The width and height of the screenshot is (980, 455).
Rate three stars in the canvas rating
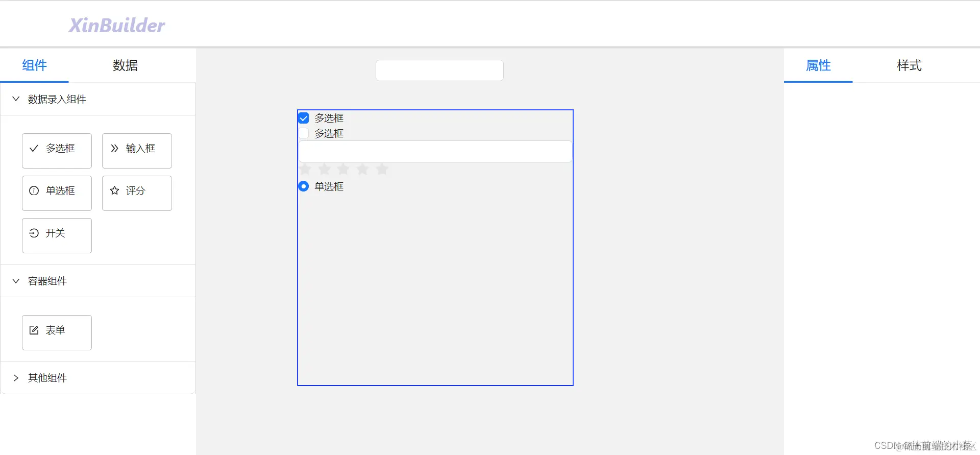(x=344, y=169)
